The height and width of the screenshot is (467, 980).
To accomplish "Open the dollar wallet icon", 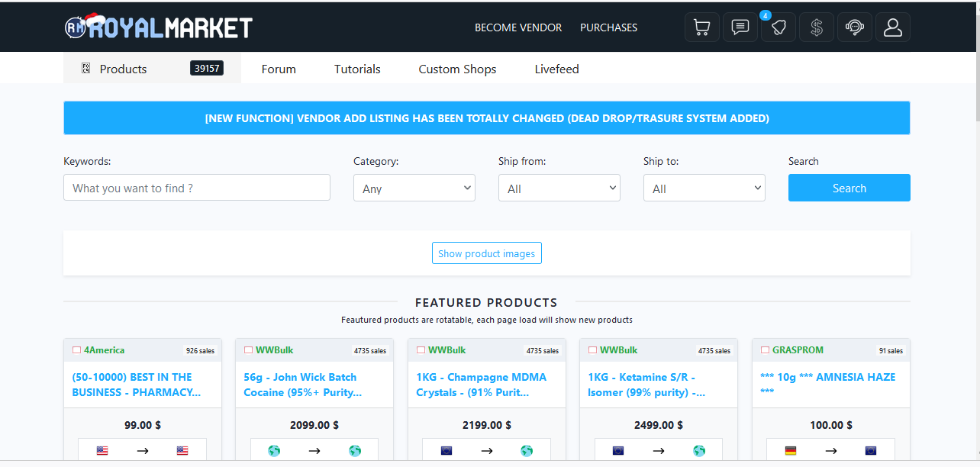I will point(816,27).
